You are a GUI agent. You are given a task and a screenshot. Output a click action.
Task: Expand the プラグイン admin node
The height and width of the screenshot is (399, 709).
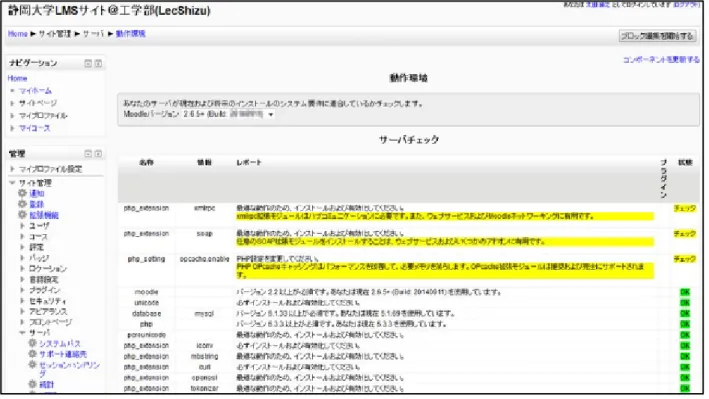coord(22,290)
